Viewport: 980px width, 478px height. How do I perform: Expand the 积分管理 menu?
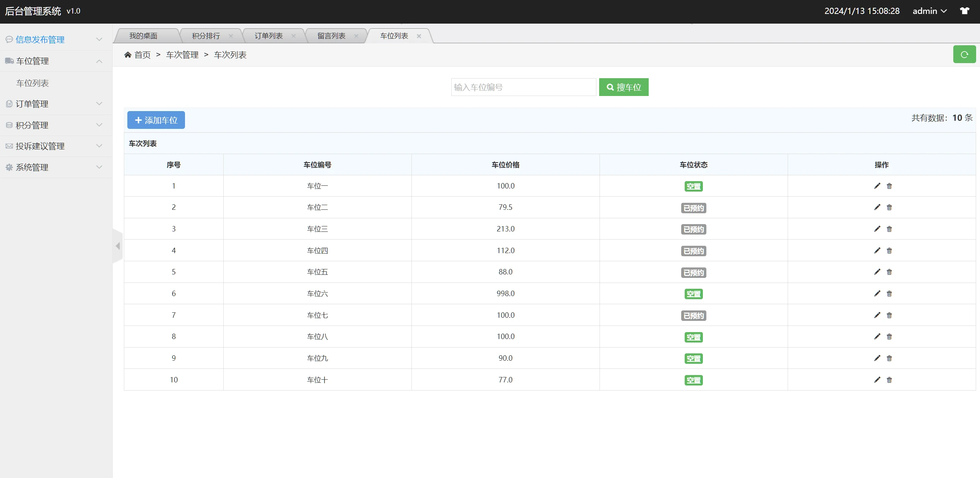pyautogui.click(x=56, y=125)
